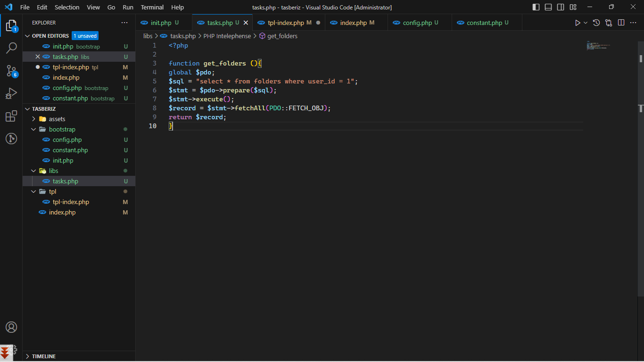This screenshot has height=362, width=644.
Task: Open the View menu
Action: click(x=93, y=7)
